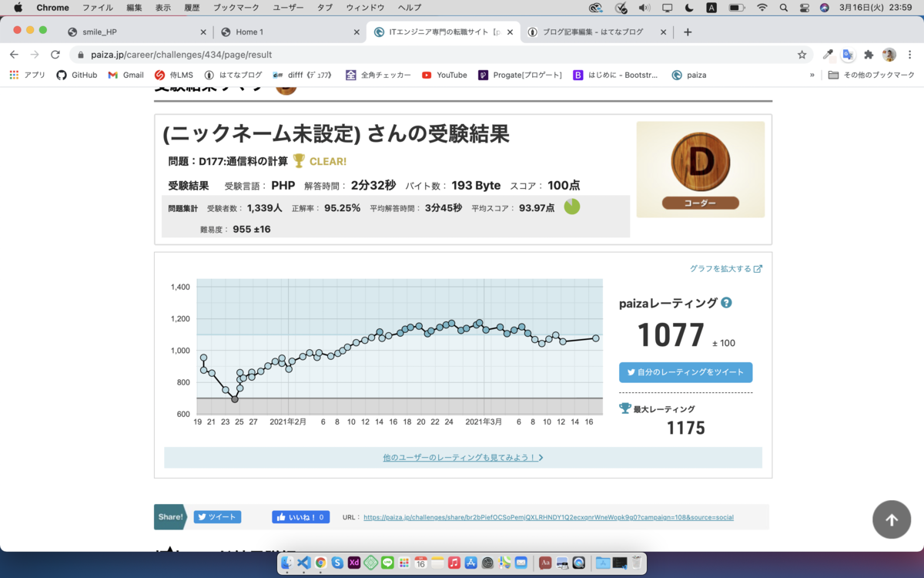Open Spotlight search in the menu bar
Image resolution: width=924 pixels, height=578 pixels.
[x=784, y=8]
